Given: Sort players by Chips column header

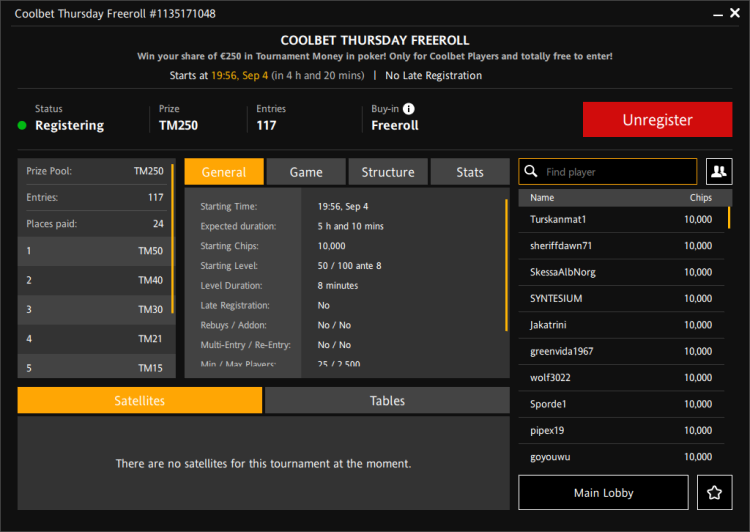Looking at the screenshot, I should [700, 198].
